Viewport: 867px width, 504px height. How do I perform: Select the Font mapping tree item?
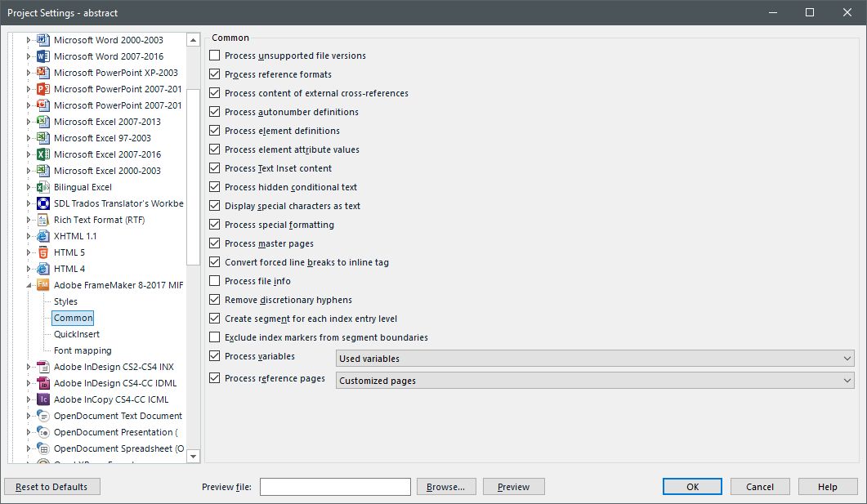83,350
